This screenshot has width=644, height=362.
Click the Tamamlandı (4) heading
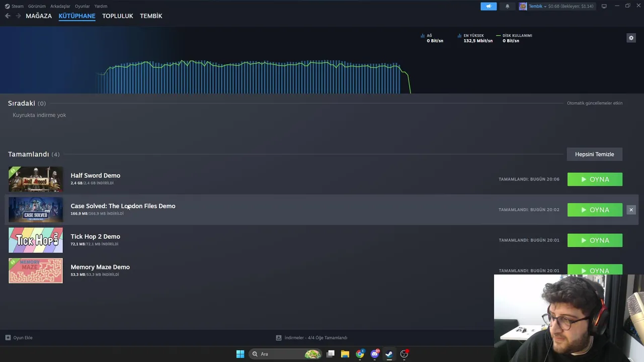[x=34, y=154]
